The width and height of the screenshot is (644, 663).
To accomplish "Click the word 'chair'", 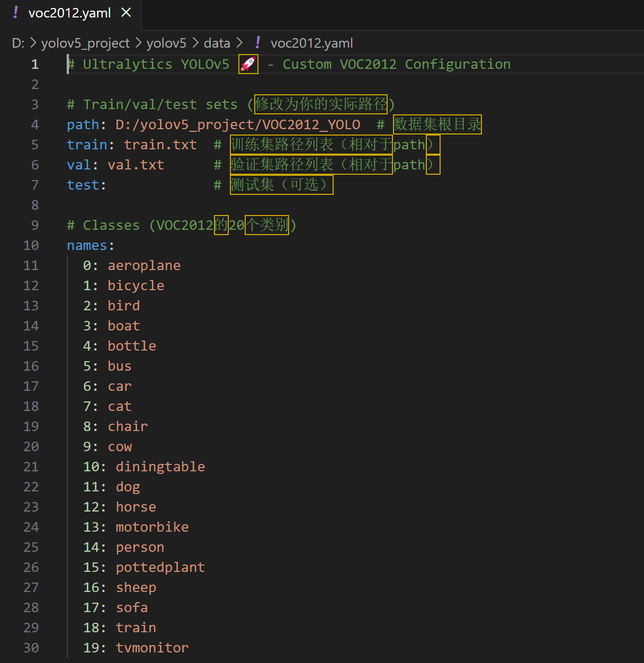I will [x=128, y=427].
